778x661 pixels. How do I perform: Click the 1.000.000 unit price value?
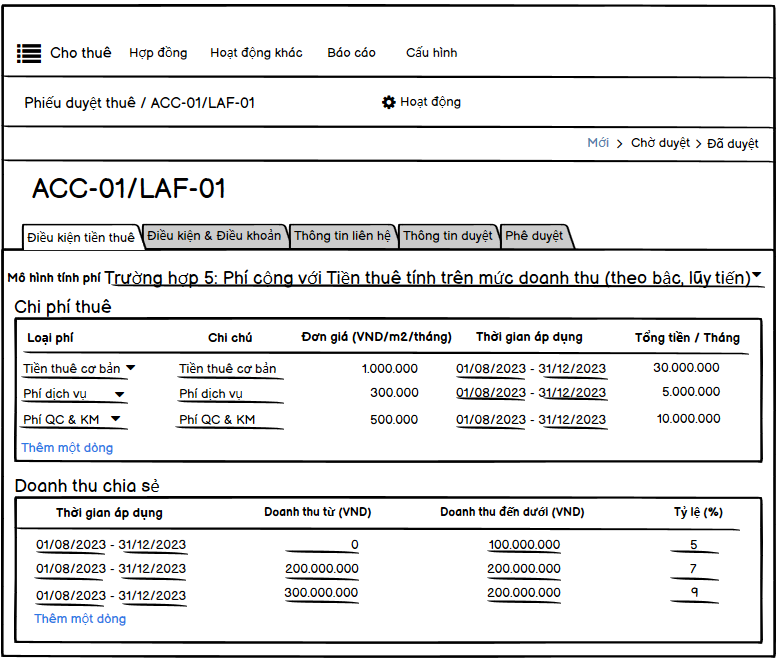389,369
